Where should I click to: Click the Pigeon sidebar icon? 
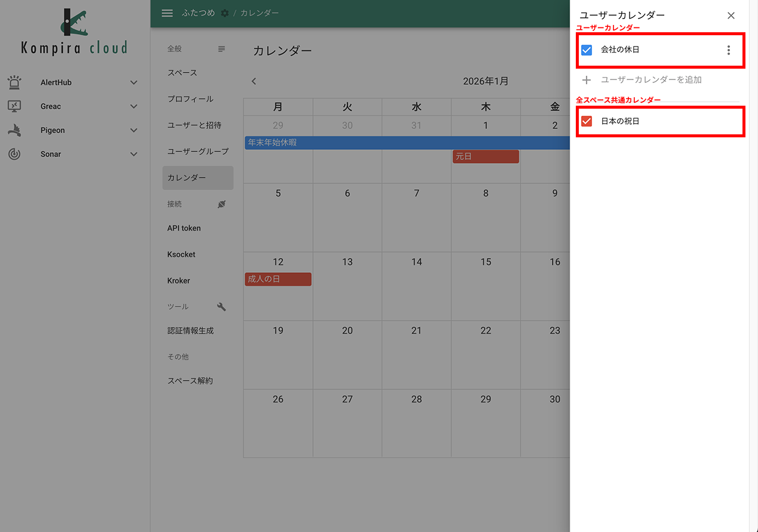tap(14, 130)
